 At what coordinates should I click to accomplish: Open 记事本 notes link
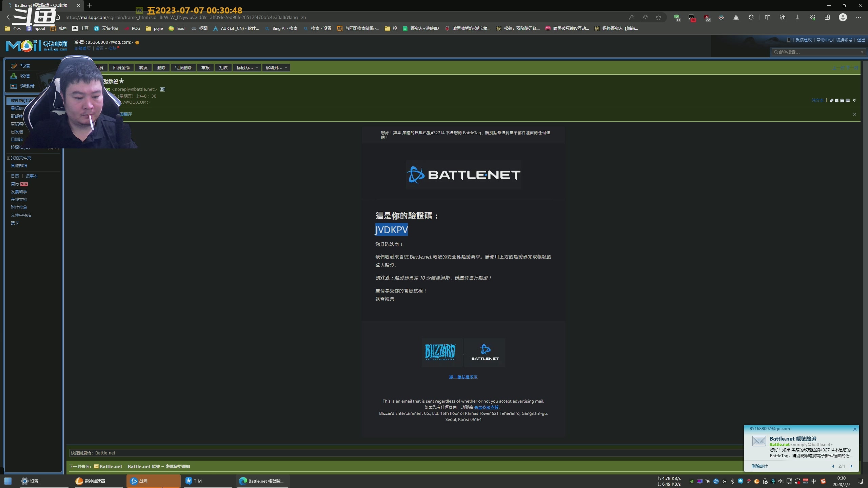32,176
